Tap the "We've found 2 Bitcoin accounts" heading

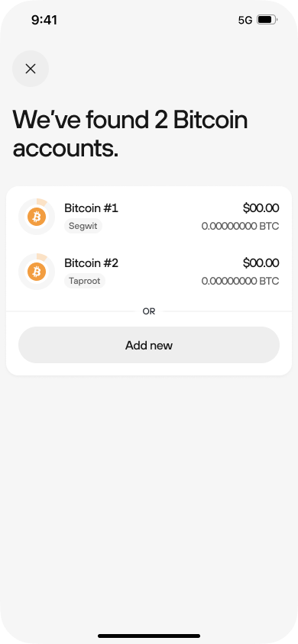(x=131, y=134)
